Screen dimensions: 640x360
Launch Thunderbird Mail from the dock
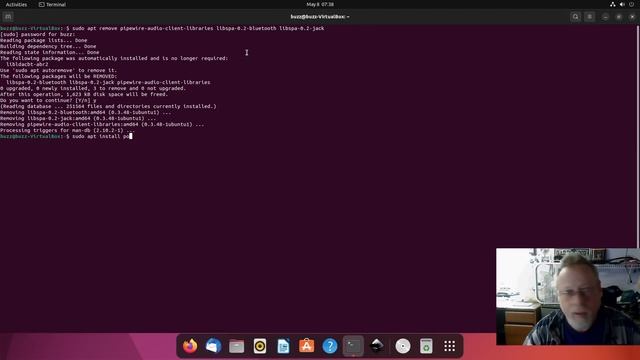coord(213,346)
